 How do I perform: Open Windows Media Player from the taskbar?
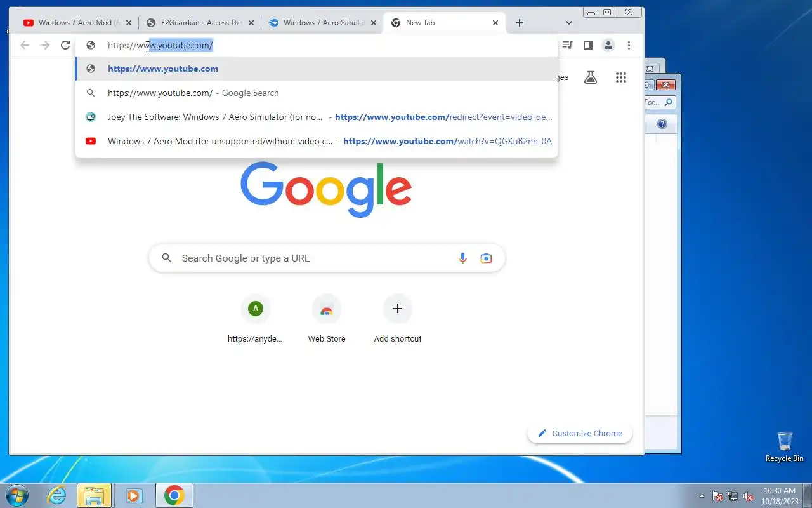coord(134,495)
